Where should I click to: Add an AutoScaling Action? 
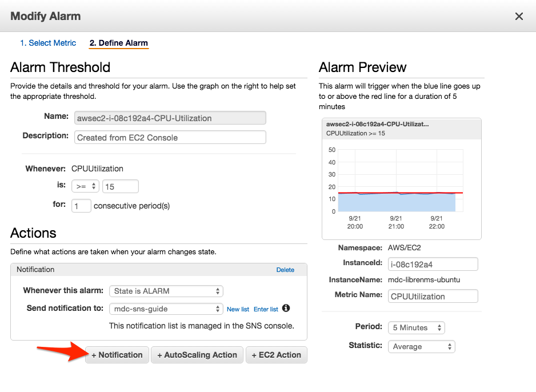coord(197,355)
